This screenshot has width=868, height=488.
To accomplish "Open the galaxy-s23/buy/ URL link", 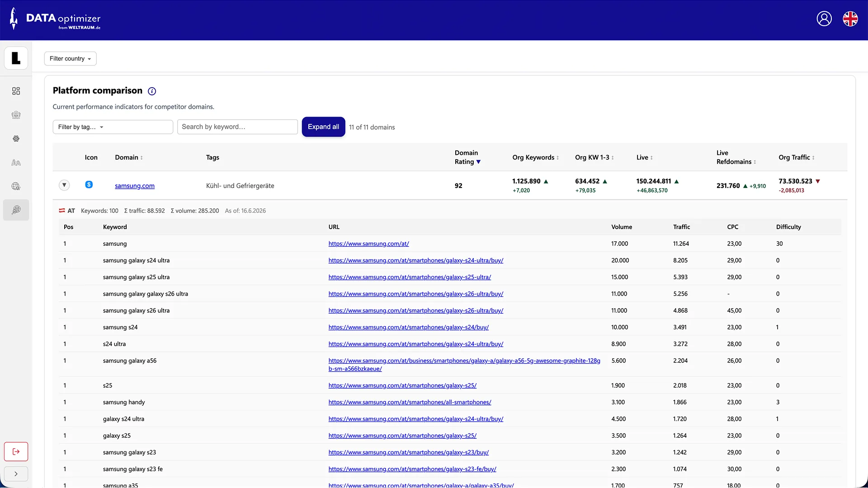I will [409, 452].
